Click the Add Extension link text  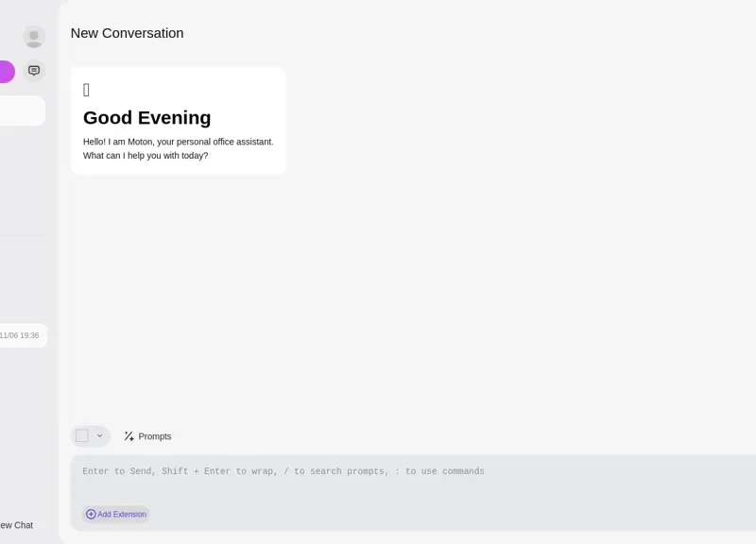click(122, 515)
